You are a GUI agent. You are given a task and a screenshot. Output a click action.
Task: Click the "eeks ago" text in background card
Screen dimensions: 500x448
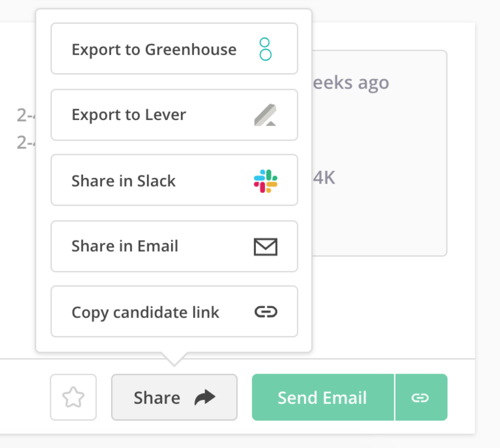[x=351, y=83]
